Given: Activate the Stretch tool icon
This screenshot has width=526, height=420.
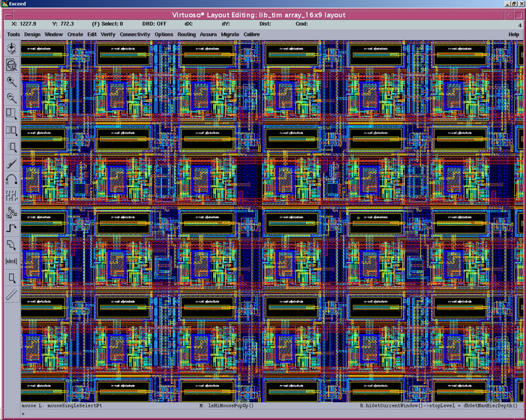Looking at the screenshot, I should pyautogui.click(x=11, y=115).
